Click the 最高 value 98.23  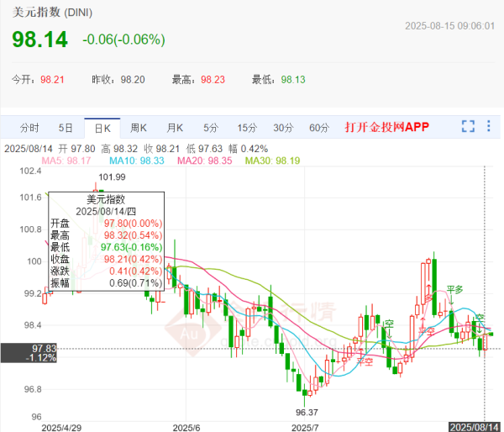[x=213, y=80]
